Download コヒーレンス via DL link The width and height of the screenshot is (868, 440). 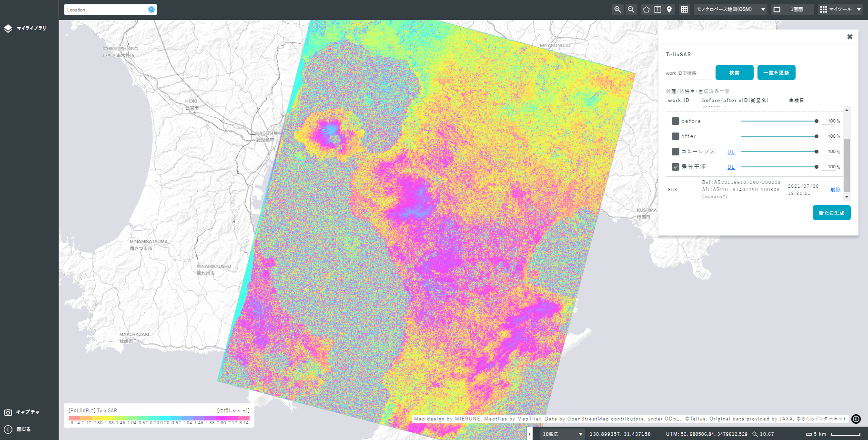(x=731, y=152)
